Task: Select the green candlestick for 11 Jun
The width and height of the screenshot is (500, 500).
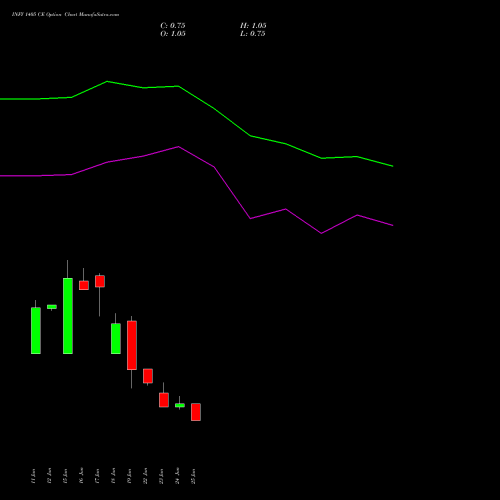Action: (x=36, y=330)
